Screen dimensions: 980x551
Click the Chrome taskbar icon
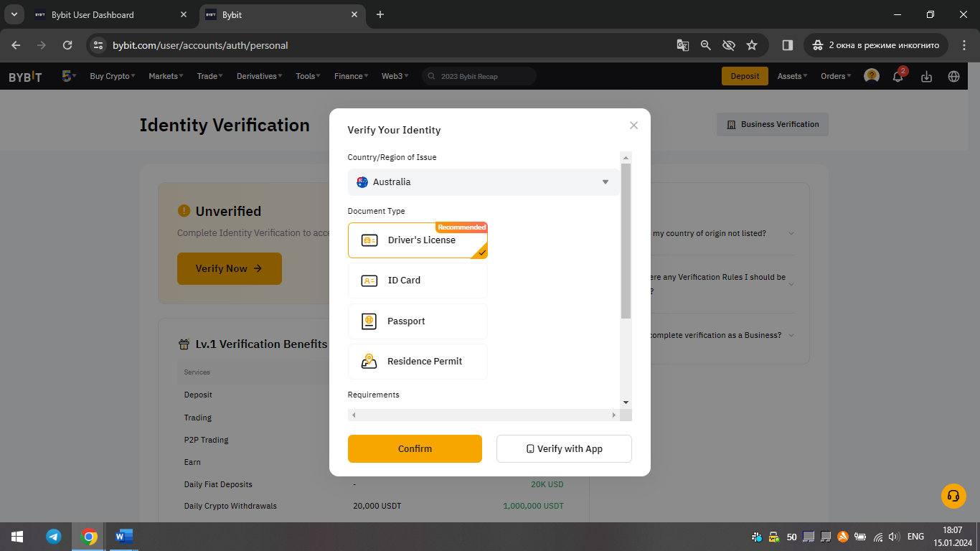click(89, 537)
